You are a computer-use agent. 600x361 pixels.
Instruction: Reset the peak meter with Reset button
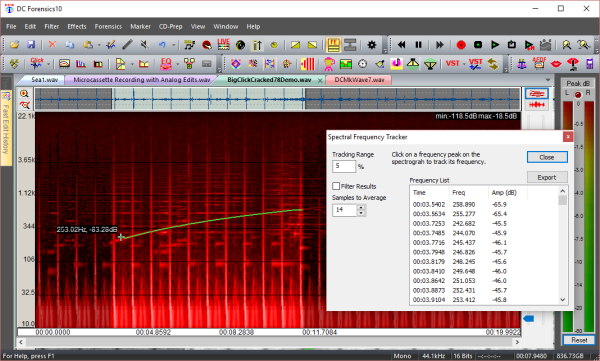(x=579, y=340)
